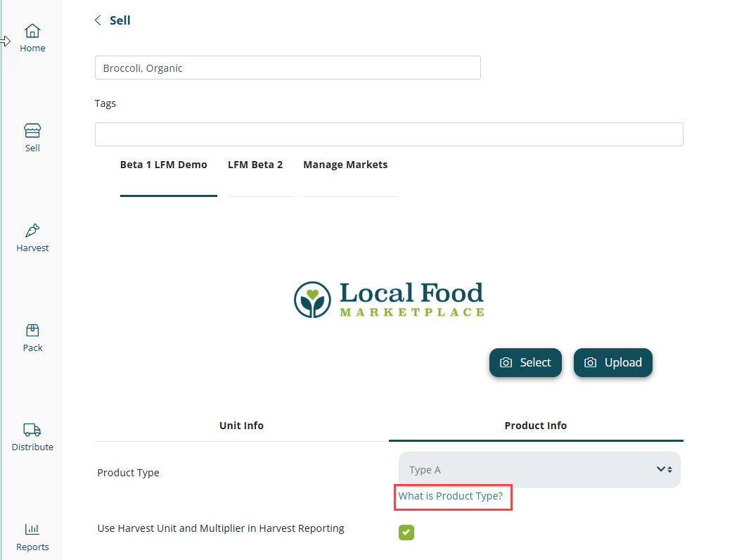Click the Tags input field
This screenshot has width=744, height=560.
point(389,134)
